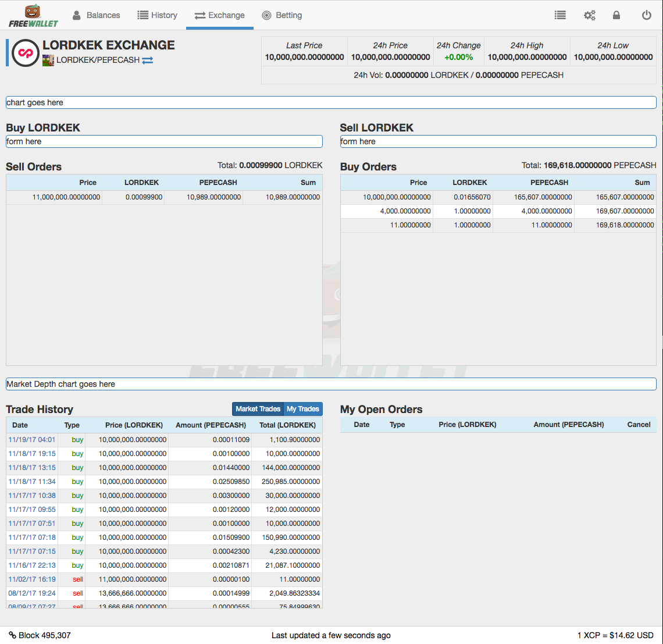Click the chain link icon beside Block
This screenshot has height=644, width=663.
pyautogui.click(x=12, y=635)
